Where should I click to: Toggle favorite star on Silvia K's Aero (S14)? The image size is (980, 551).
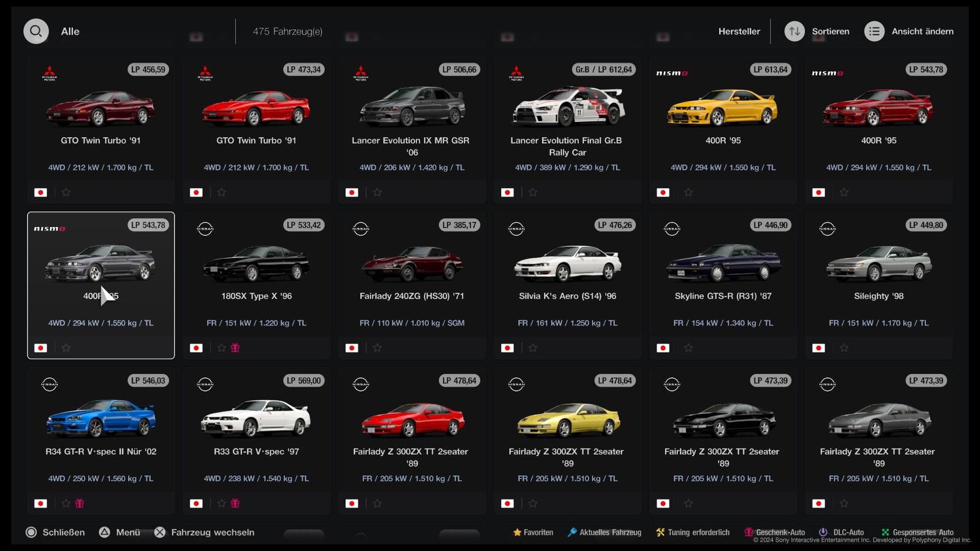(x=533, y=348)
